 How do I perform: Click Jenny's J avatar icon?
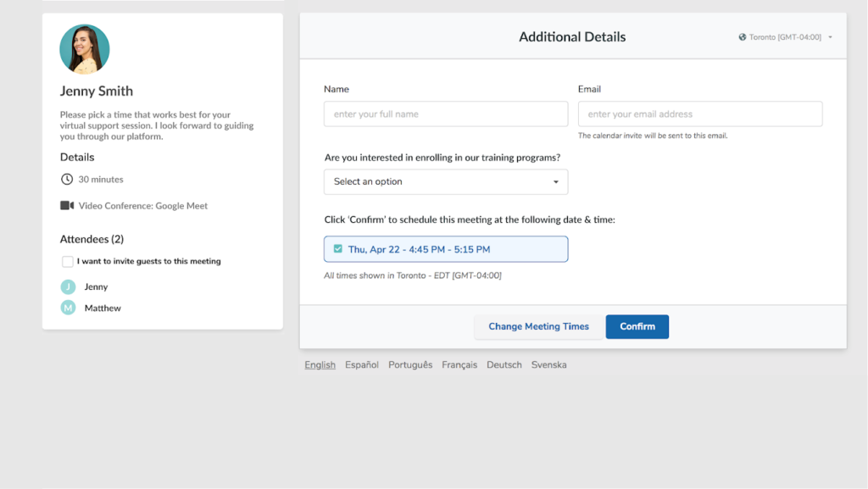tap(68, 286)
